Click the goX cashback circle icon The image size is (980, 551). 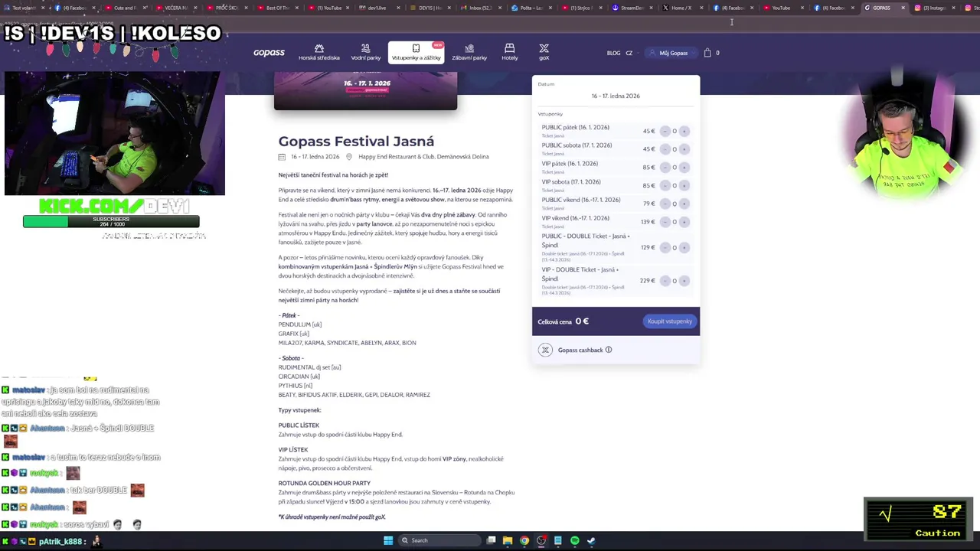[545, 350]
